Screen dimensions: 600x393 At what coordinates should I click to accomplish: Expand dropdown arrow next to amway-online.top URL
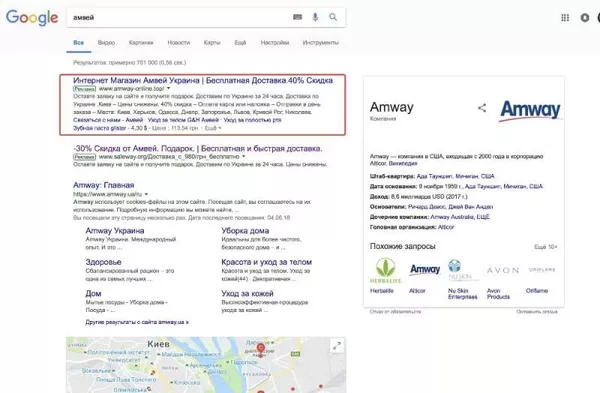pos(168,88)
